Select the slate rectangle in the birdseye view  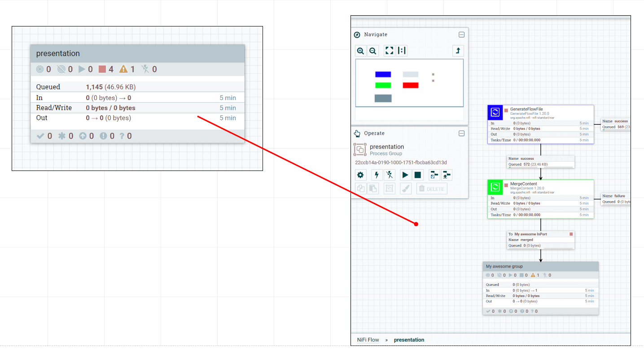coord(383,98)
